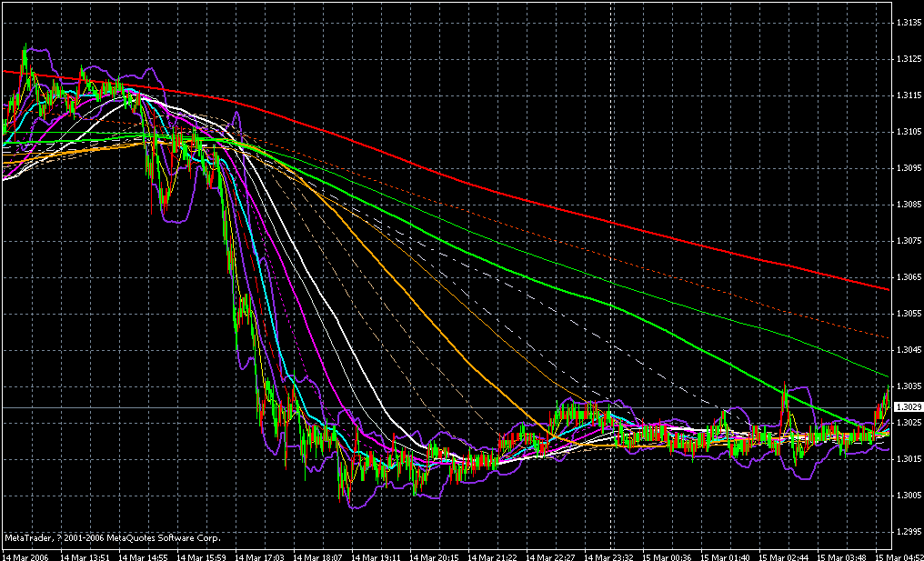Image resolution: width=924 pixels, height=561 pixels.
Task: Click the 1.3105 price axis label
Action: point(909,132)
